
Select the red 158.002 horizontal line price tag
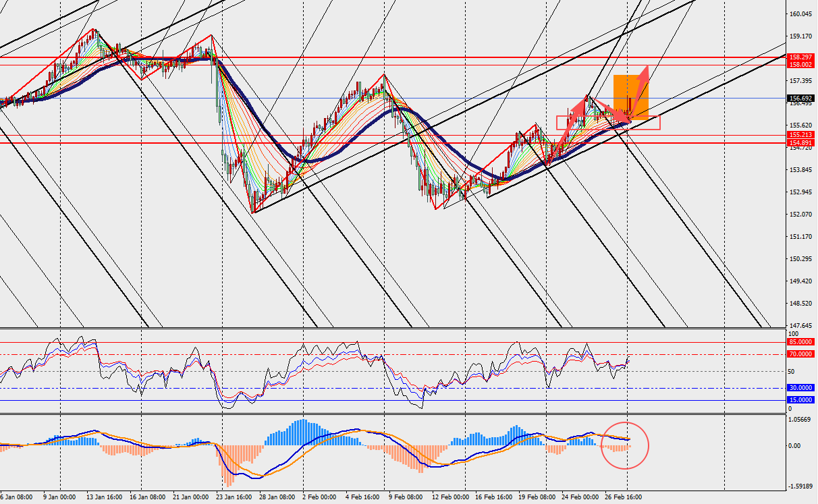pyautogui.click(x=800, y=64)
